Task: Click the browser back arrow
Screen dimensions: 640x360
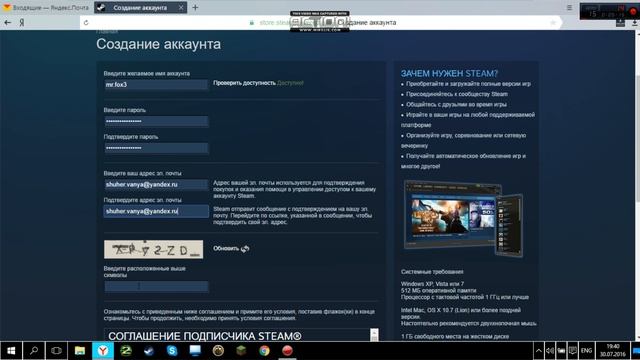Action: (x=7, y=22)
